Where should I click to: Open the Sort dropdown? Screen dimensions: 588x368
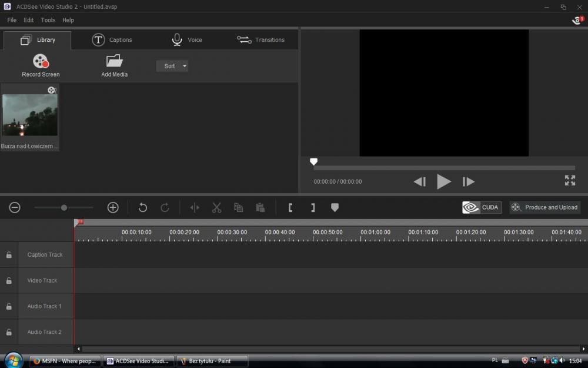coord(172,66)
